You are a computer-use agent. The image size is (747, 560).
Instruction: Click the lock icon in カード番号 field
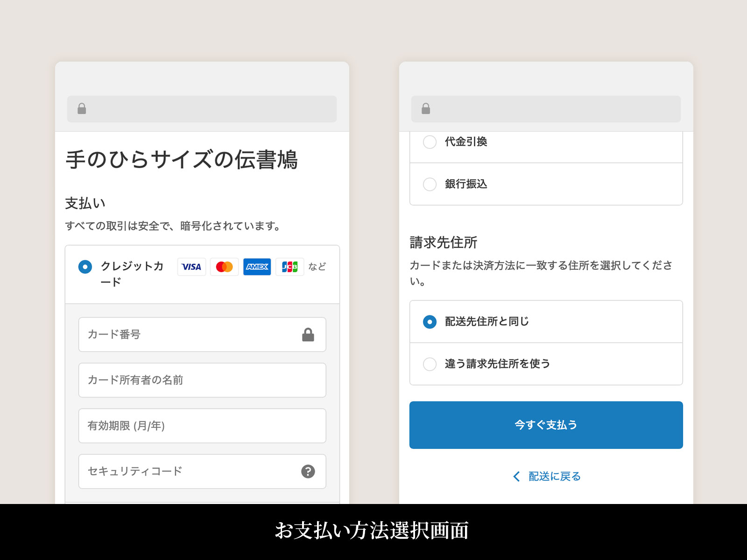click(308, 335)
